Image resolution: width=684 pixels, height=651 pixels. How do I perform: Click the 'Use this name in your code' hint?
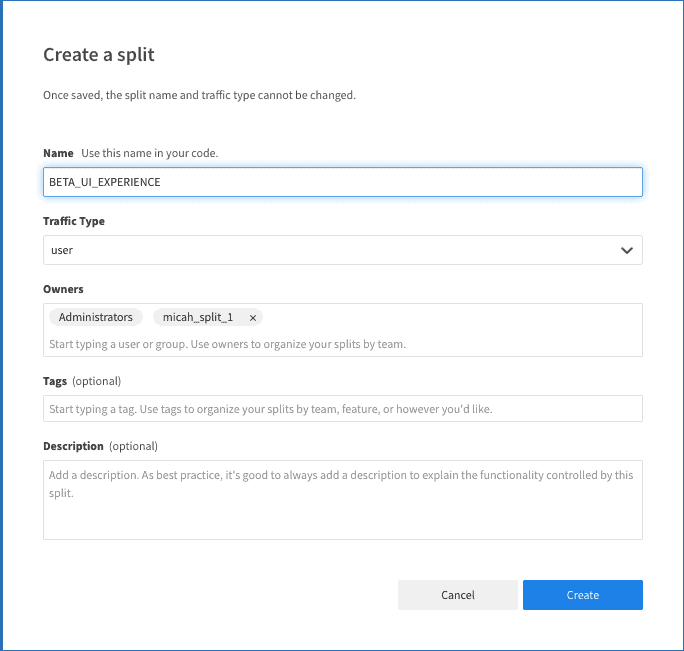coord(149,153)
